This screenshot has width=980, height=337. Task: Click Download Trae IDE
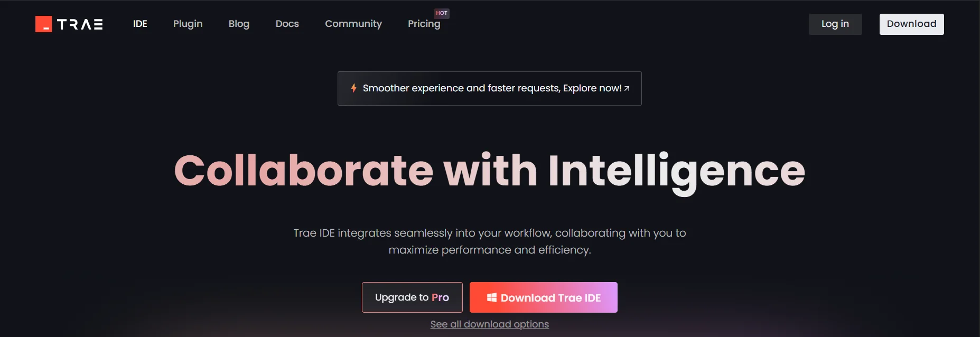coord(543,297)
